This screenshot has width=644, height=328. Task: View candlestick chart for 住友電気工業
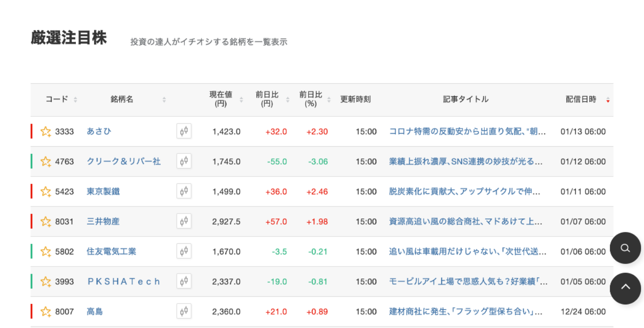184,252
